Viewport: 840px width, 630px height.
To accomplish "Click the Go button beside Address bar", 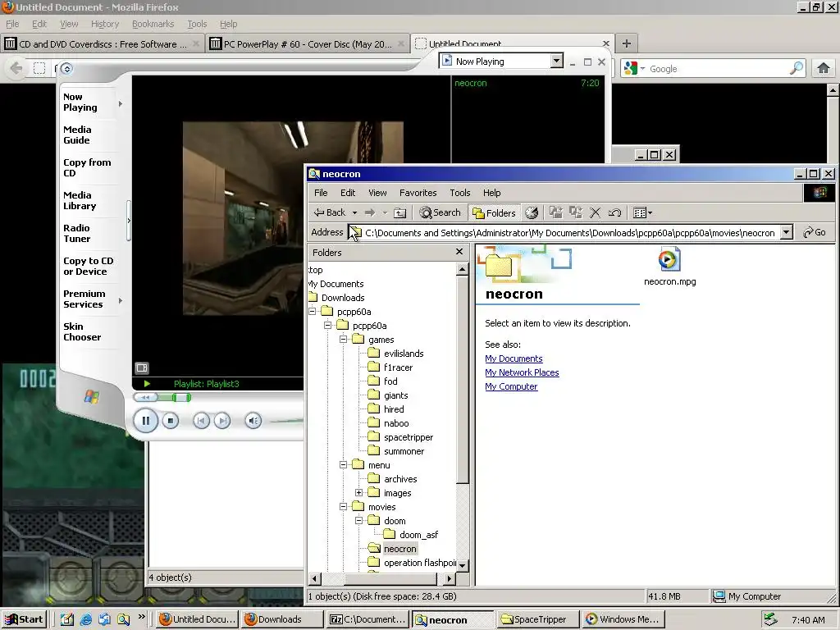I will coord(815,232).
